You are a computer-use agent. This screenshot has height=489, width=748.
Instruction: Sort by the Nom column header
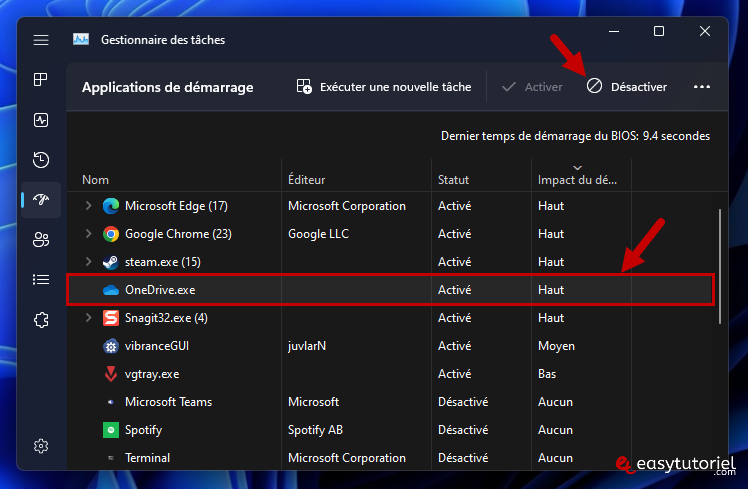click(95, 180)
